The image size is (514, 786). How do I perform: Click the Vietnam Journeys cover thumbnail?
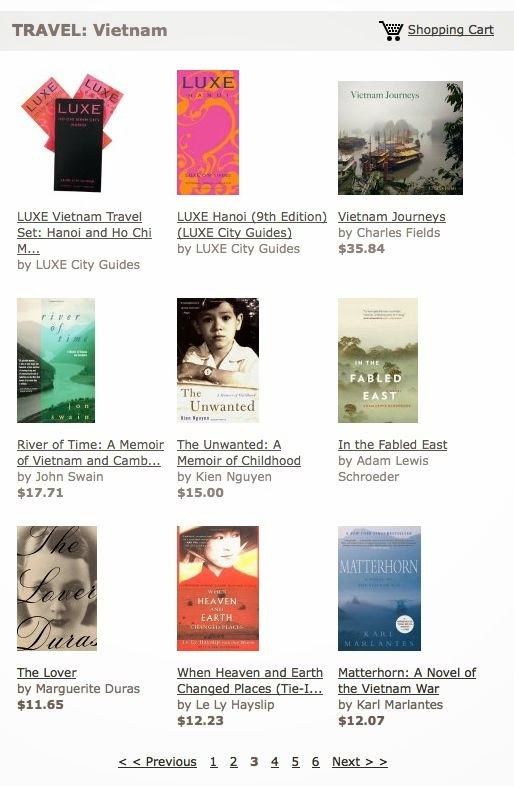point(400,138)
